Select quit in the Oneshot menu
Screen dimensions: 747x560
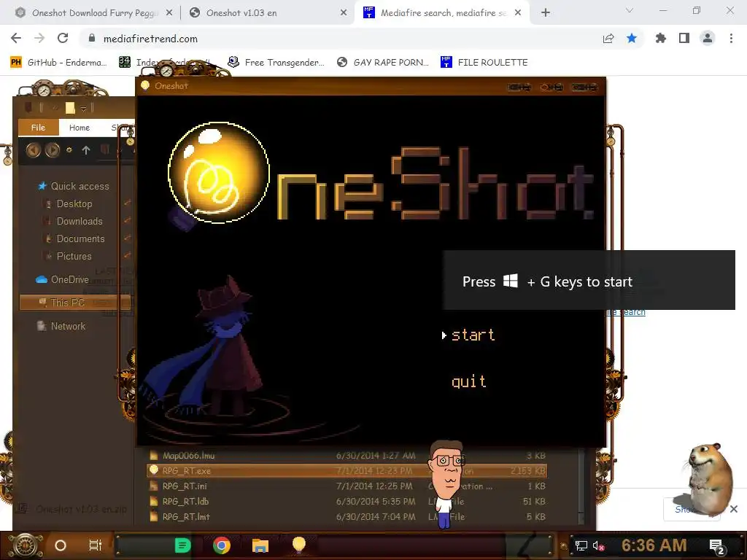[469, 381]
